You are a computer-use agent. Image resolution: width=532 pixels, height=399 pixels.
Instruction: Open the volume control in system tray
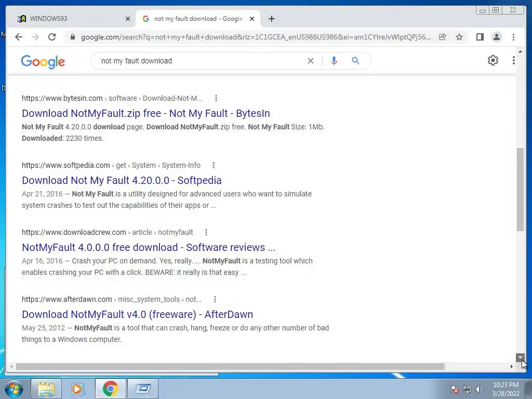[x=480, y=389]
